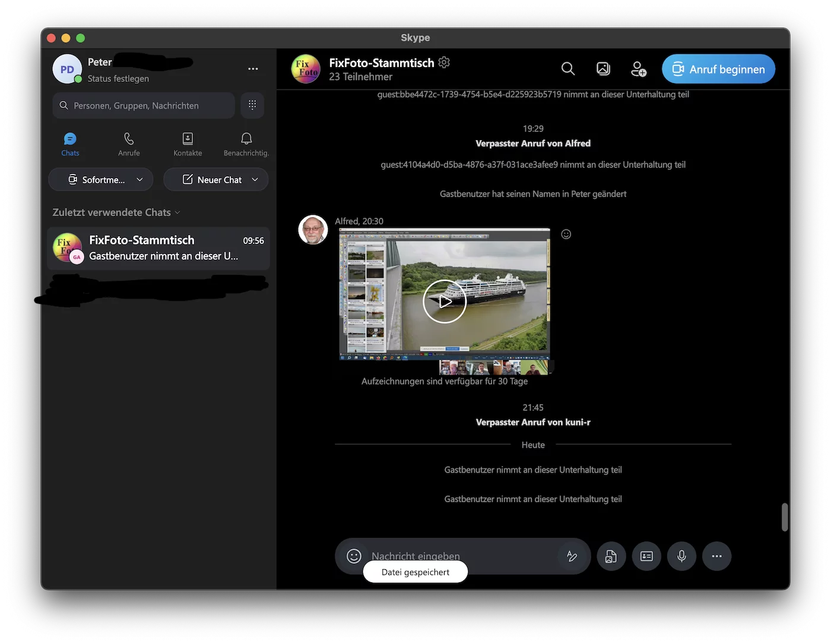This screenshot has height=644, width=831.
Task: Click the chat scrollbar thumb
Action: (x=784, y=517)
